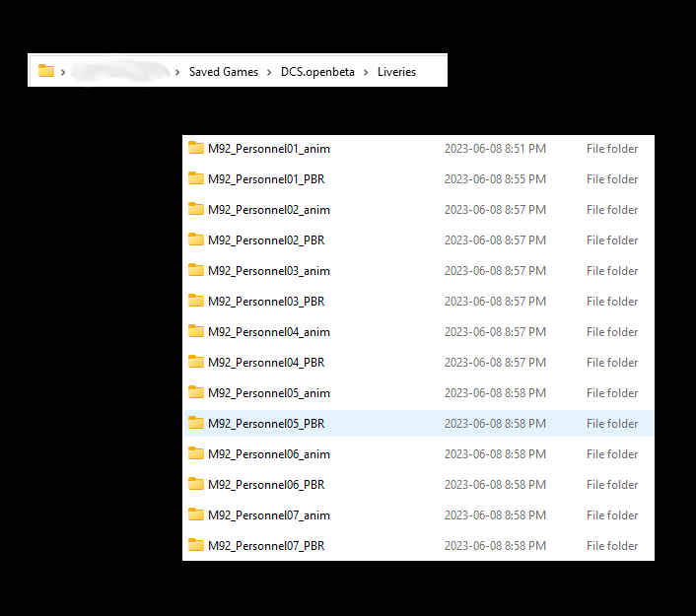Select the M92_Personnel06_anim folder icon
Image resolution: width=696 pixels, height=616 pixels.
pyautogui.click(x=196, y=454)
